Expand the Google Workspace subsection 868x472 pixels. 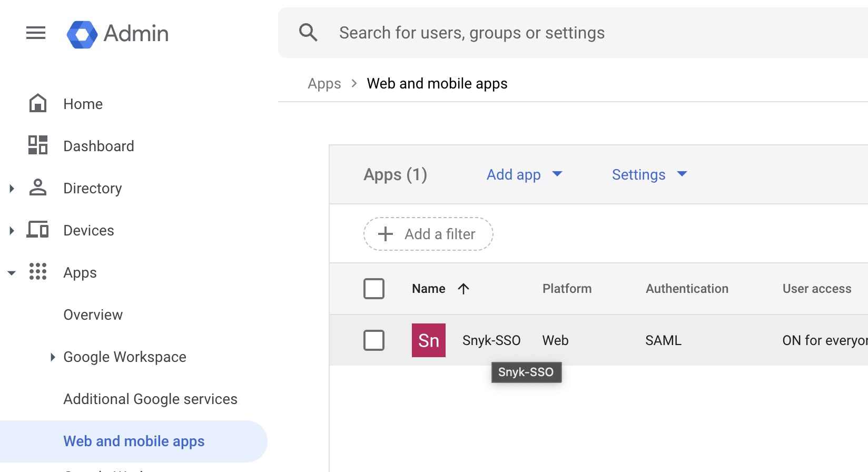(x=53, y=357)
